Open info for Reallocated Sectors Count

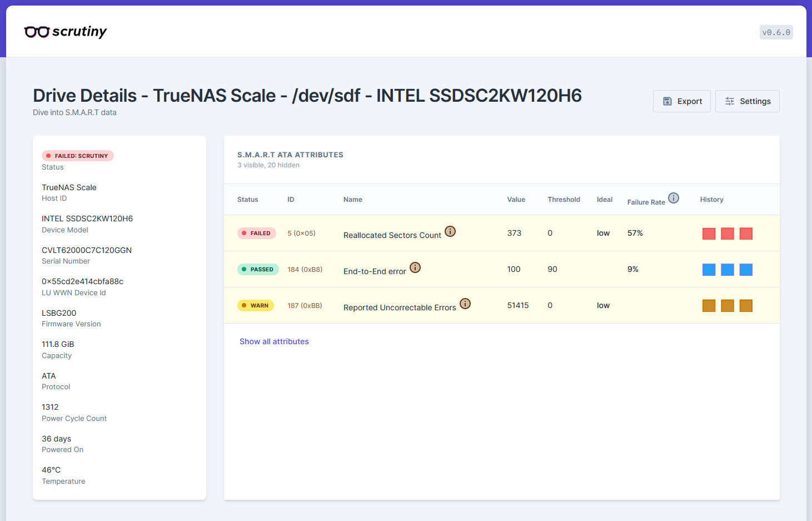tap(450, 231)
